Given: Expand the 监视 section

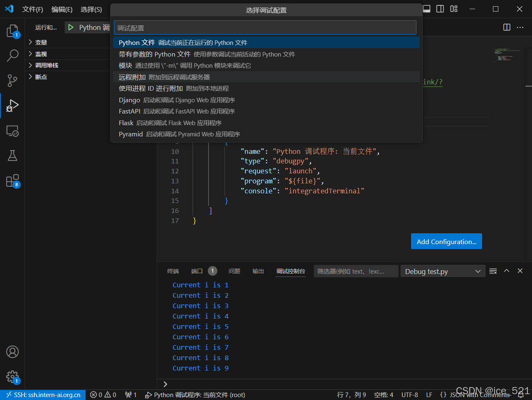Looking at the screenshot, I should (x=41, y=54).
